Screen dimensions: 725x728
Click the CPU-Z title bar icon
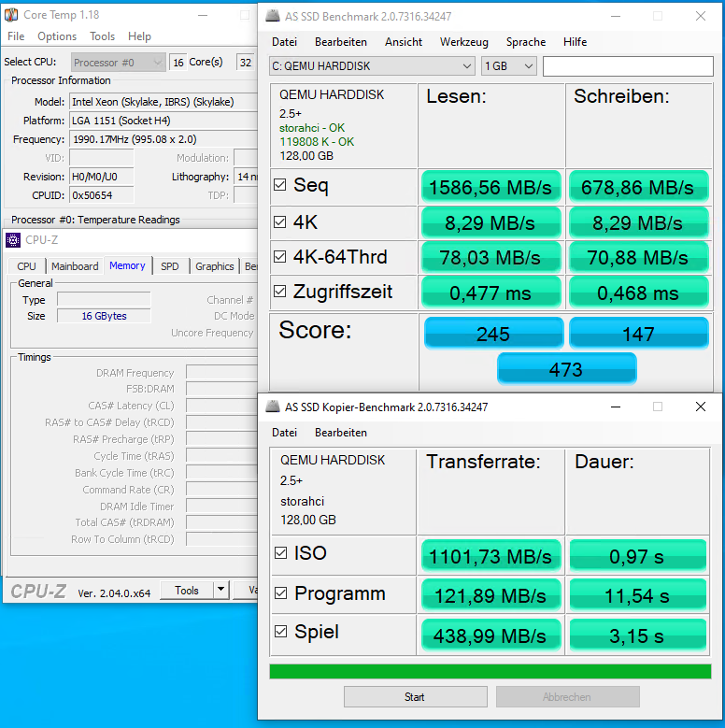click(x=13, y=240)
